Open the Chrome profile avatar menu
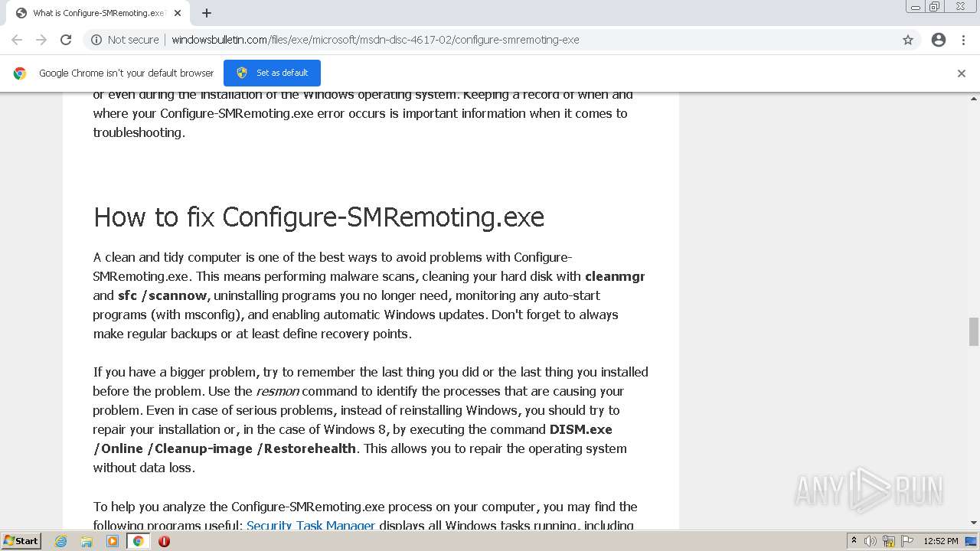 click(x=939, y=40)
